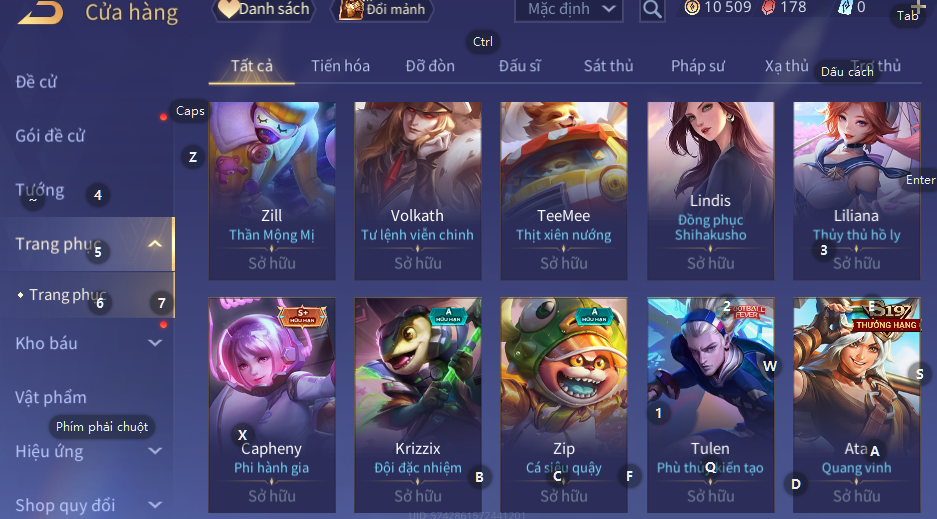Open the Tướng sidebar menu item

point(39,190)
